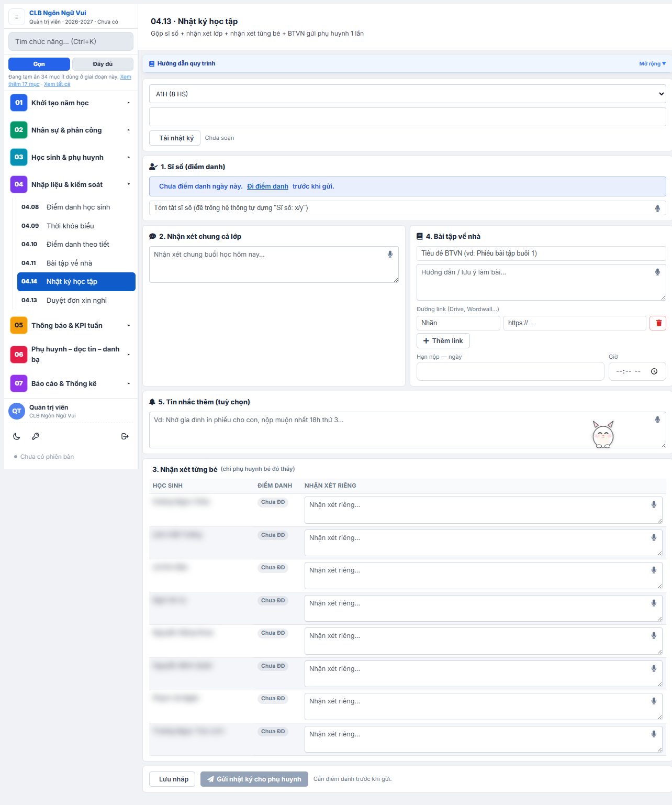This screenshot has width=672, height=805.
Task: Click the QT user avatar
Action: pyautogui.click(x=17, y=411)
